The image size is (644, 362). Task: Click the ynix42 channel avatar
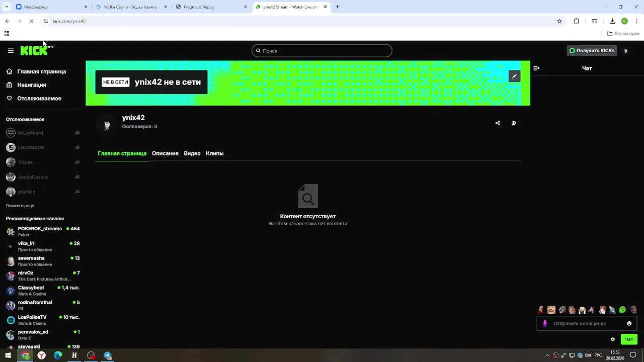tap(106, 125)
